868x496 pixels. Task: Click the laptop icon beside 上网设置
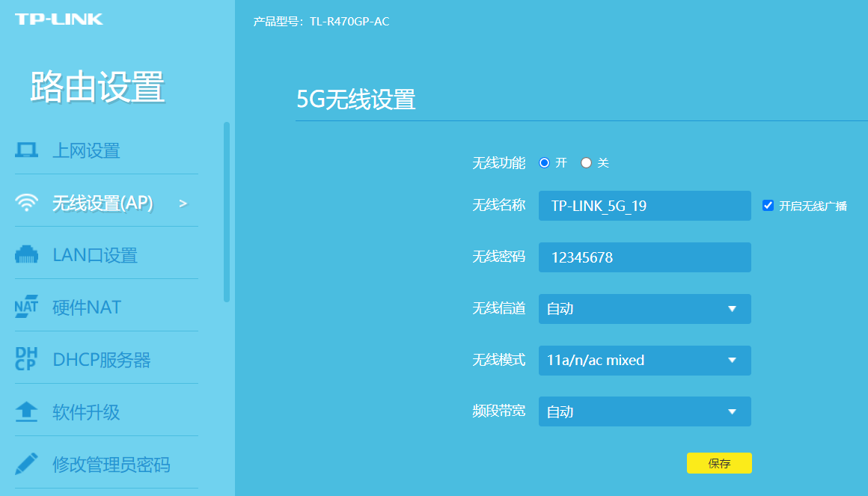(26, 150)
